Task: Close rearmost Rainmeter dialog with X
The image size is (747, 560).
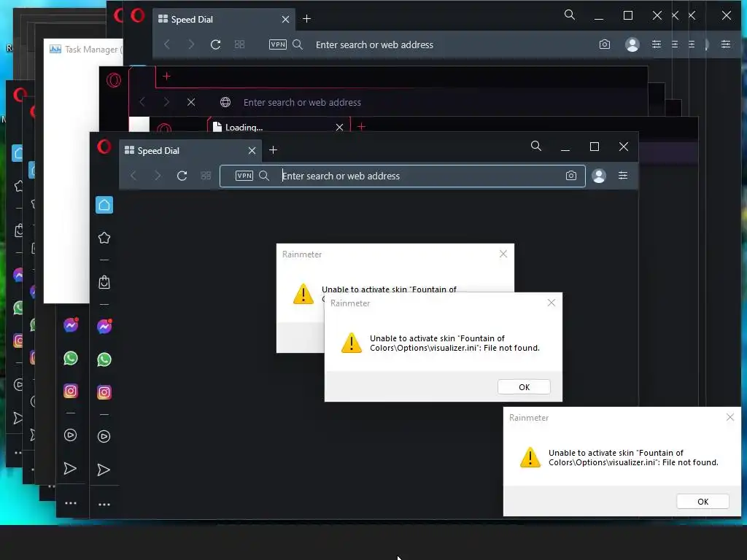Action: [503, 254]
